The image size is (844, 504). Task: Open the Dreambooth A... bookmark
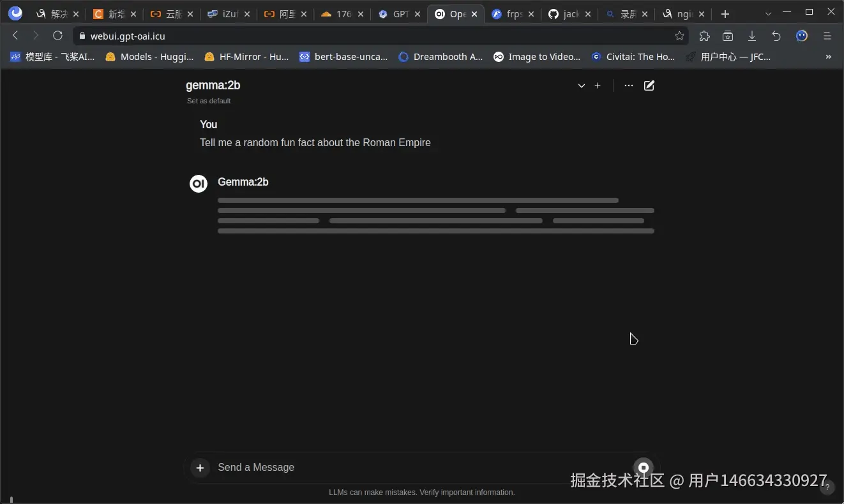coord(441,57)
